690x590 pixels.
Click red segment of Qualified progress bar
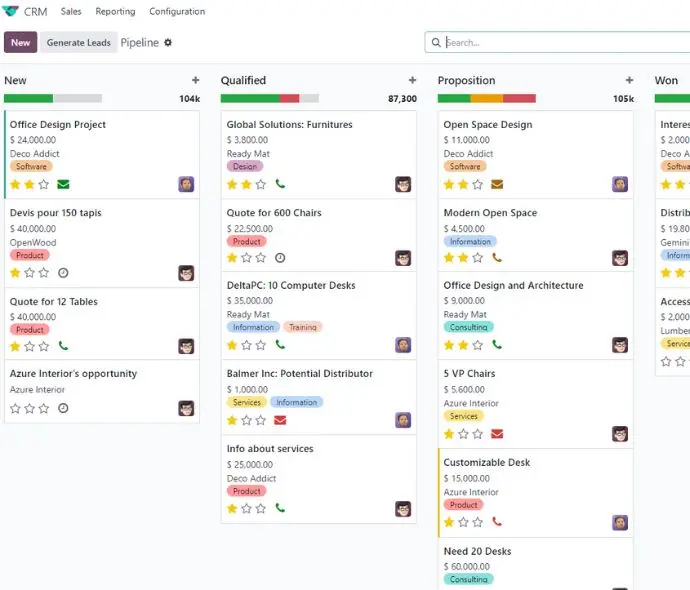[290, 99]
